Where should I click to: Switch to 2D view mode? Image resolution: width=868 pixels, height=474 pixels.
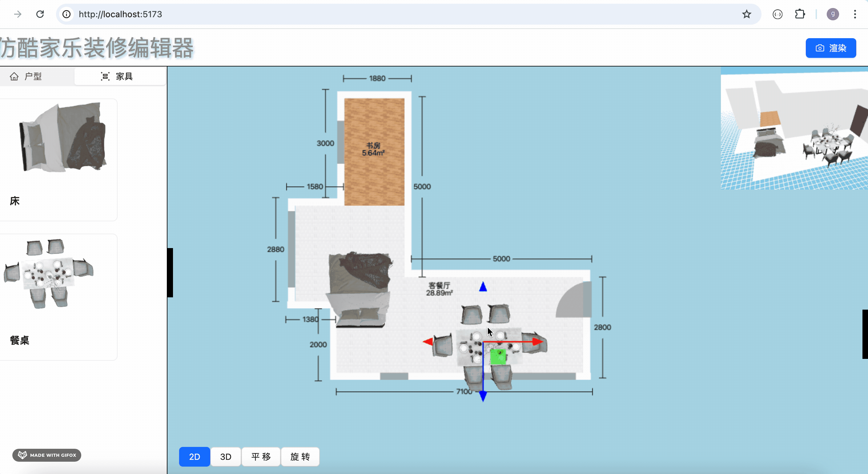pyautogui.click(x=195, y=456)
